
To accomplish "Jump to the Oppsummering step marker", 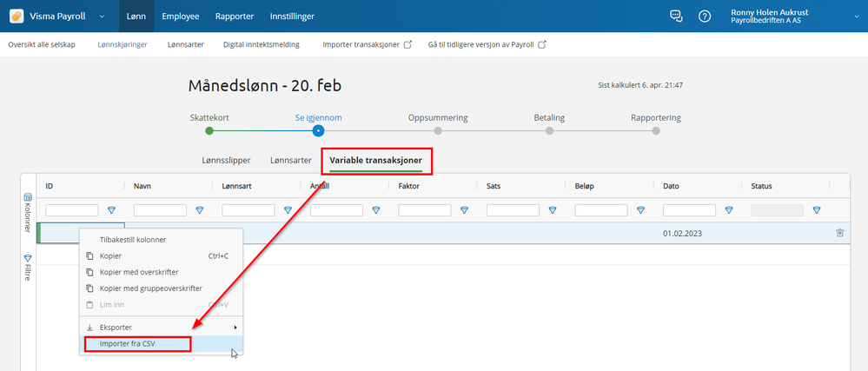I will [x=438, y=130].
